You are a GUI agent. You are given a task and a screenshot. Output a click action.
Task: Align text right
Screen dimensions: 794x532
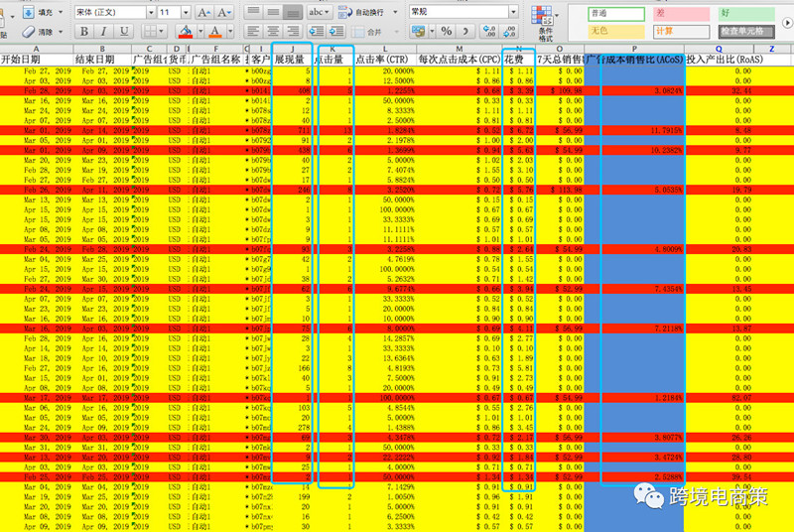(293, 32)
